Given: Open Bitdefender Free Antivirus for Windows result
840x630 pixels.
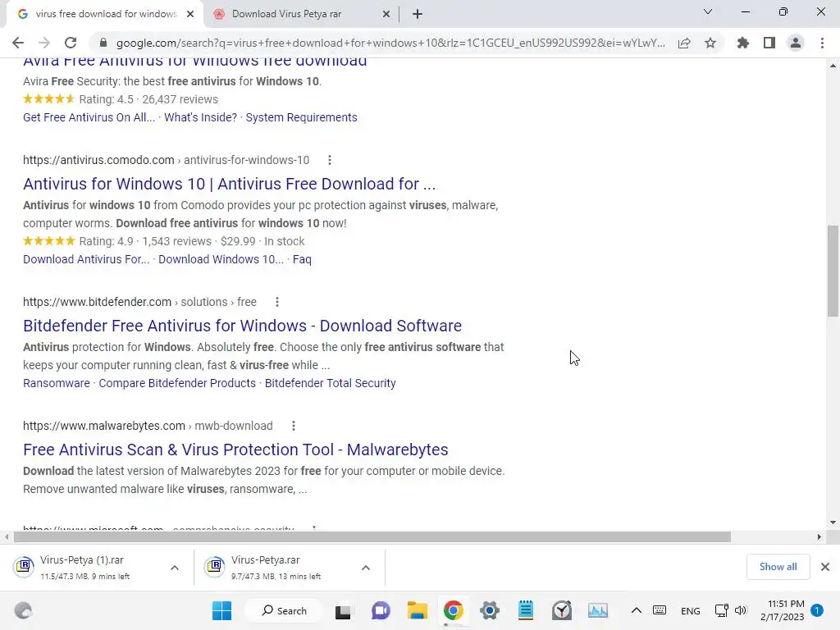Looking at the screenshot, I should tap(242, 326).
